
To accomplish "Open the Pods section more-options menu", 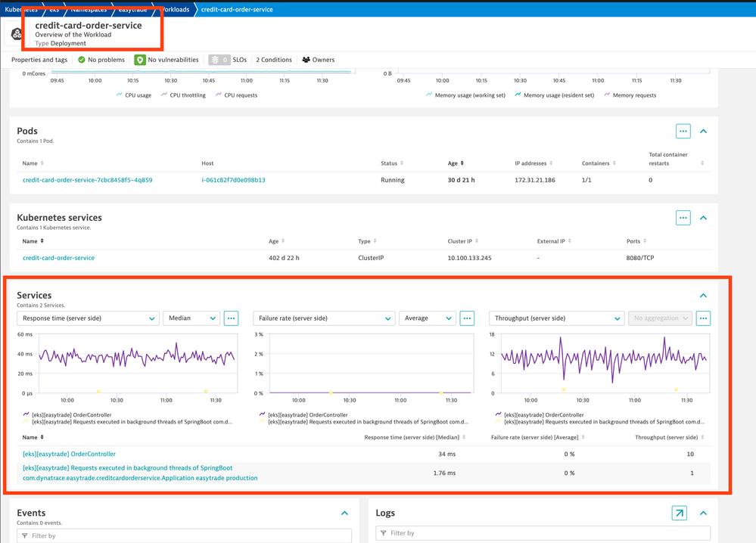I will (x=683, y=132).
